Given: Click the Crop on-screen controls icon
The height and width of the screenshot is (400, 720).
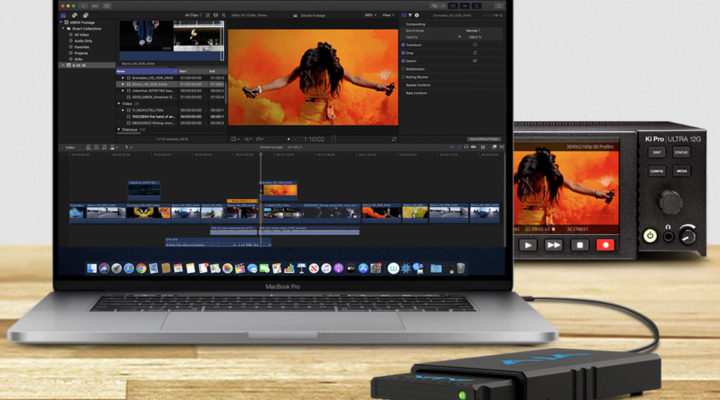Looking at the screenshot, I should (475, 53).
